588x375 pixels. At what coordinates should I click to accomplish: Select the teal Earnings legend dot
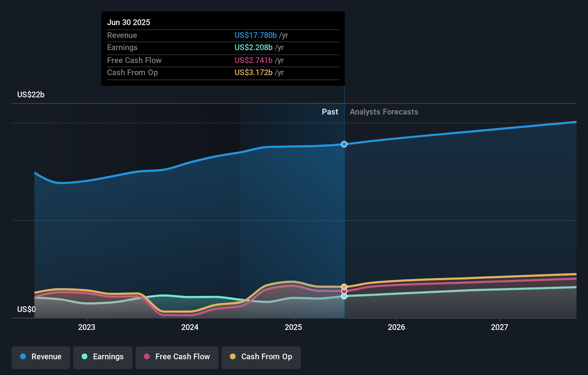pyautogui.click(x=84, y=357)
